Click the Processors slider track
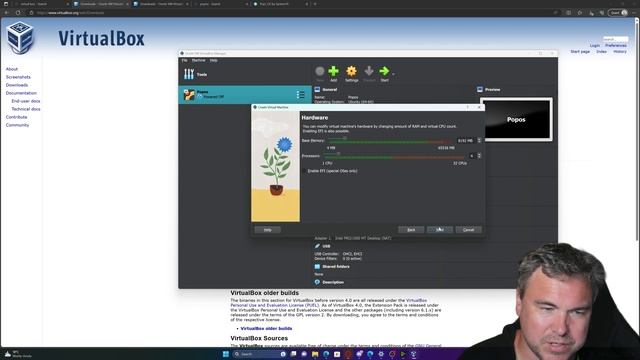The width and height of the screenshot is (640, 360). coord(394,156)
